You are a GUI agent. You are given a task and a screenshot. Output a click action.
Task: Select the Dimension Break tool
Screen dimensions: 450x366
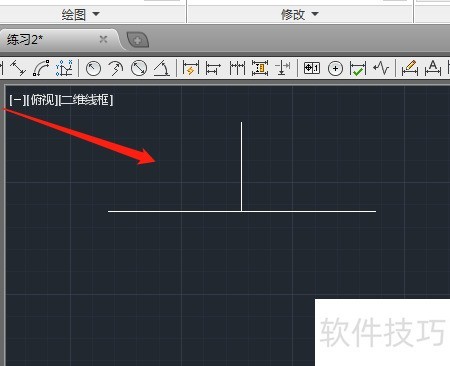282,68
